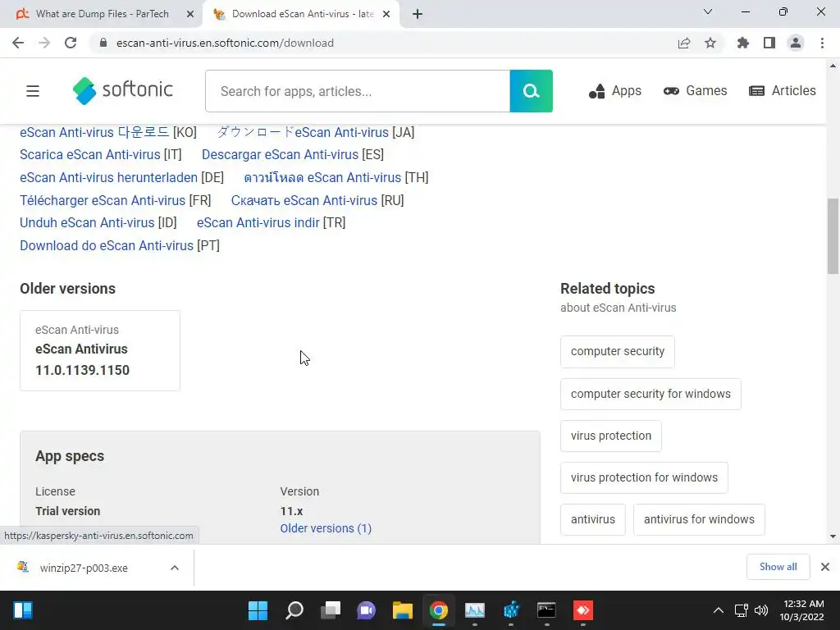Open the Articles section
Viewport: 840px width, 630px height.
(x=782, y=91)
